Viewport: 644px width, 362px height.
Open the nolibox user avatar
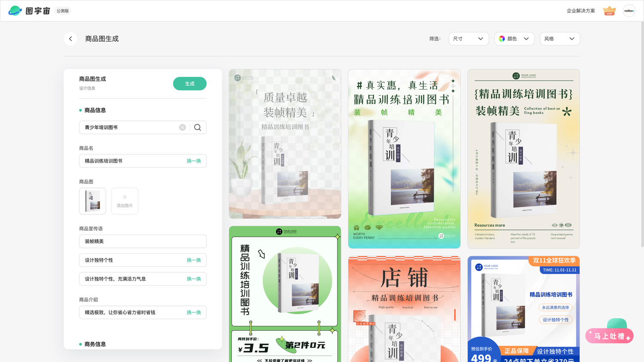tap(629, 11)
